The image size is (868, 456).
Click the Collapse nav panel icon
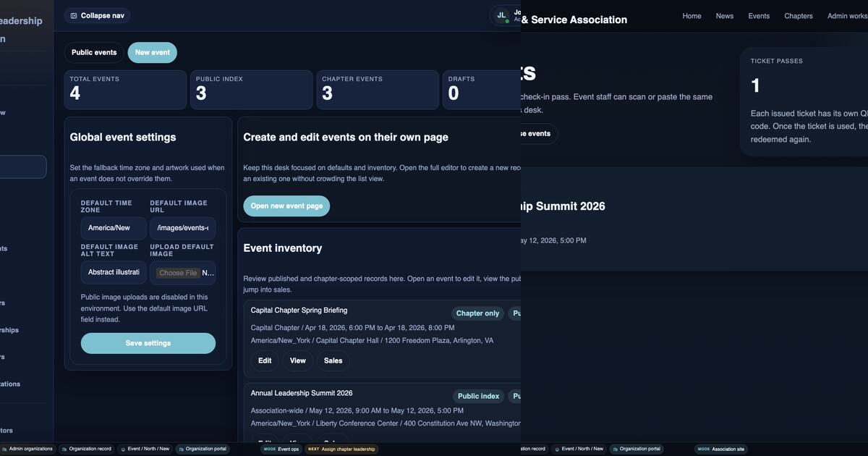pyautogui.click(x=74, y=15)
